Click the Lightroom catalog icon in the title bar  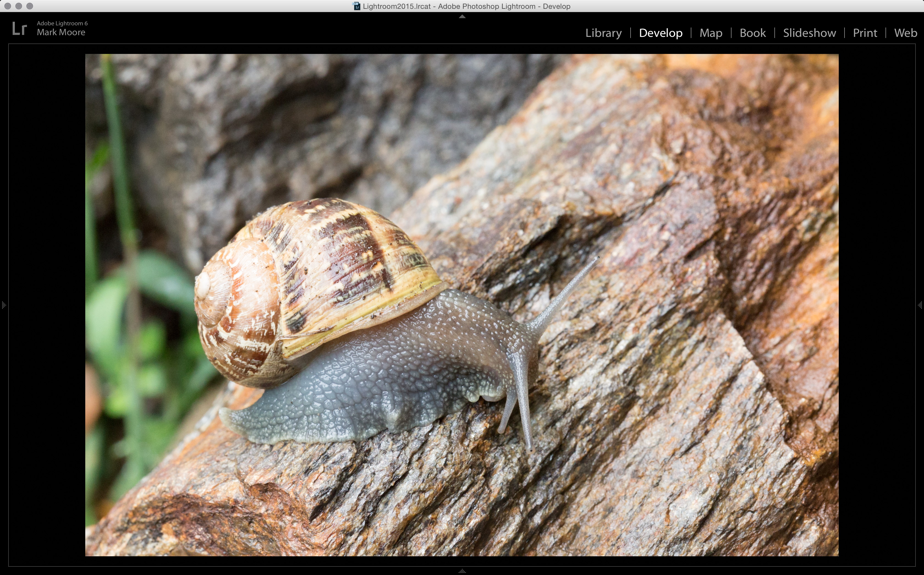click(x=356, y=6)
